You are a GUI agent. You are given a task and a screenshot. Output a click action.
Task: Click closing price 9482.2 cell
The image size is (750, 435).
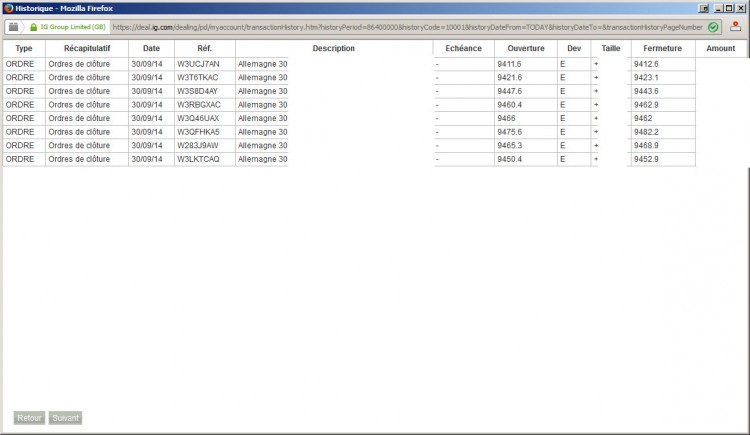pos(662,132)
